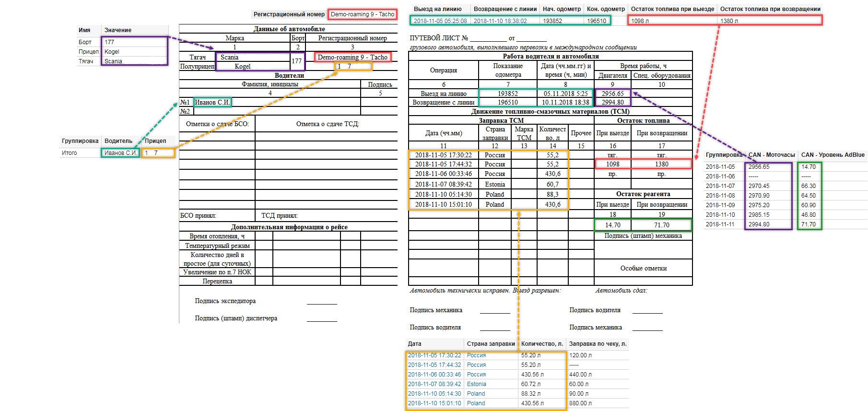This screenshot has height=411, width=868.
Task: Open the 2018-11-05 05:25:08 departure link
Action: coord(440,21)
